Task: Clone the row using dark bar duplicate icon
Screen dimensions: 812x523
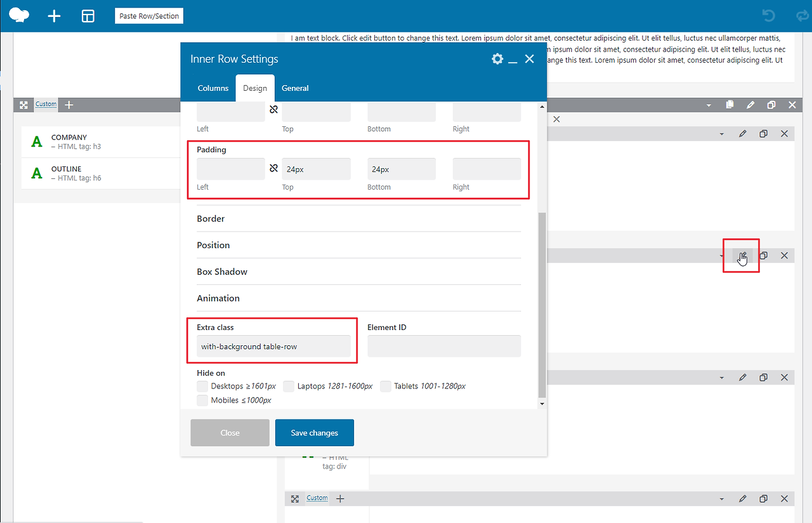Action: pyautogui.click(x=771, y=105)
